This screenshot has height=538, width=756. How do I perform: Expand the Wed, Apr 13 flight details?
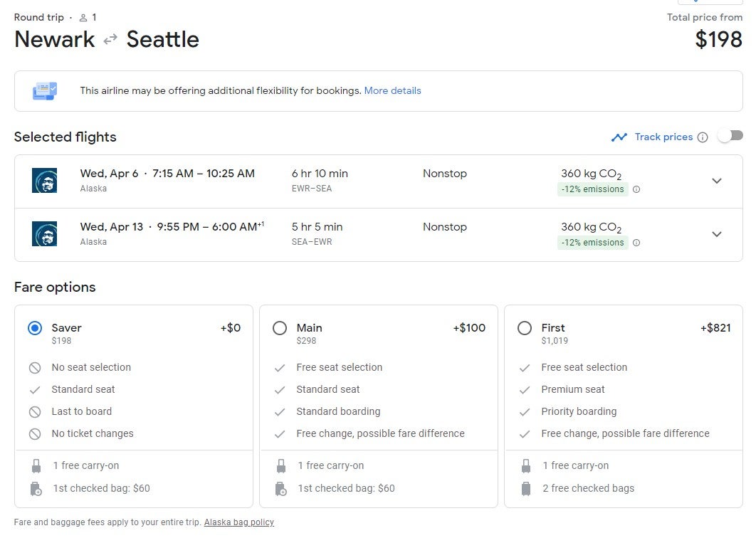click(x=717, y=234)
